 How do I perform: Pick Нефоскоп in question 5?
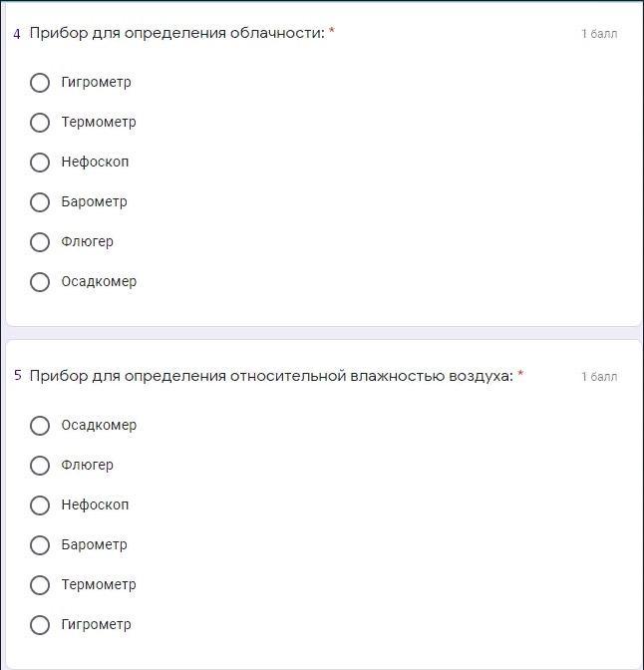pos(40,505)
